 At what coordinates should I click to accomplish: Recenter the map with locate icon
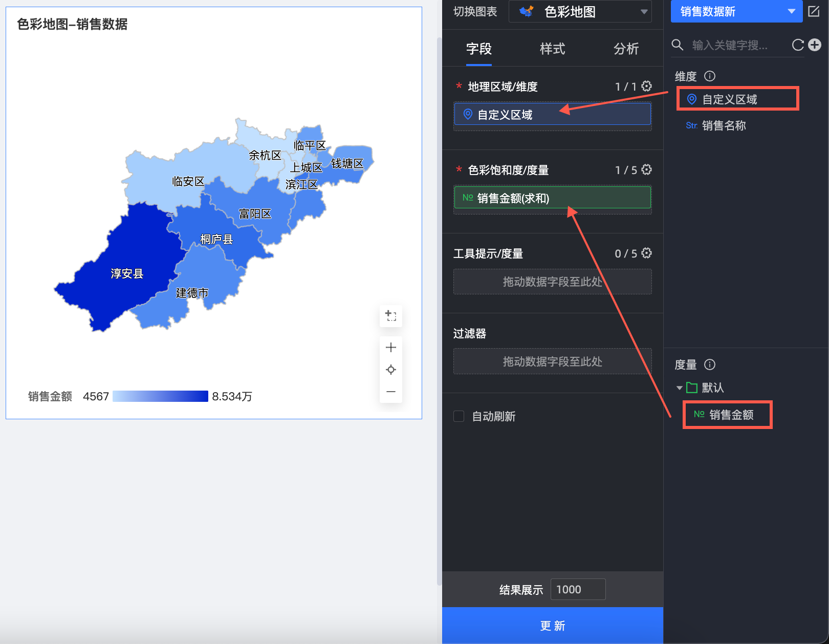[391, 370]
